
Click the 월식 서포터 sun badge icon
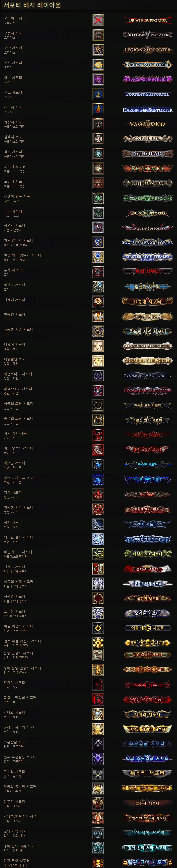pyautogui.click(x=98, y=65)
